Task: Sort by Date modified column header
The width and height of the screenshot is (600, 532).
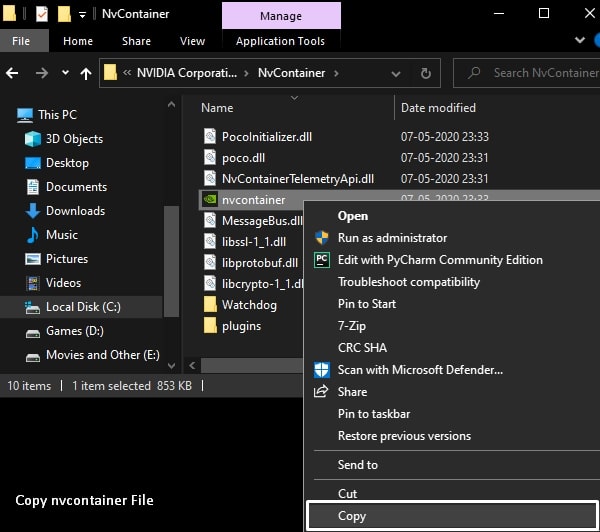Action: (x=439, y=108)
